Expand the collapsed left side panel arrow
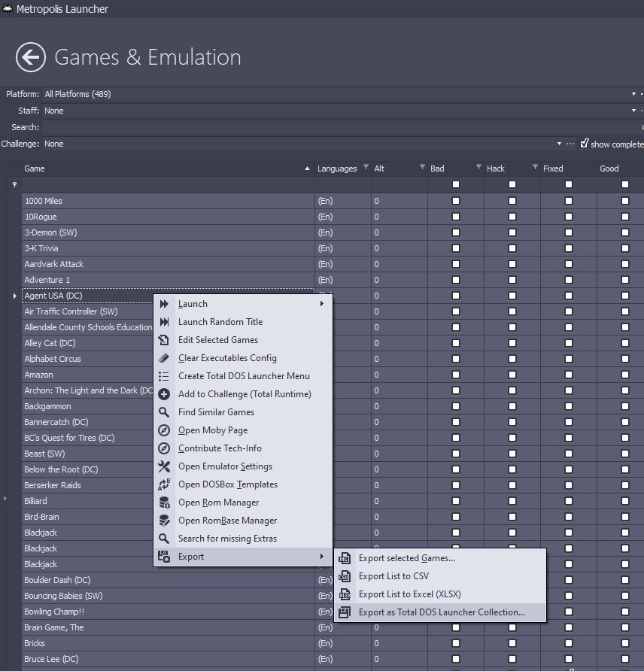 click(5, 498)
